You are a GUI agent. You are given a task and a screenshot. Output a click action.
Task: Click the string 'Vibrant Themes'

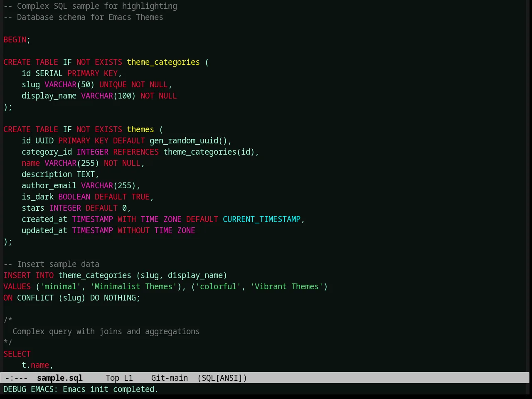pos(287,286)
